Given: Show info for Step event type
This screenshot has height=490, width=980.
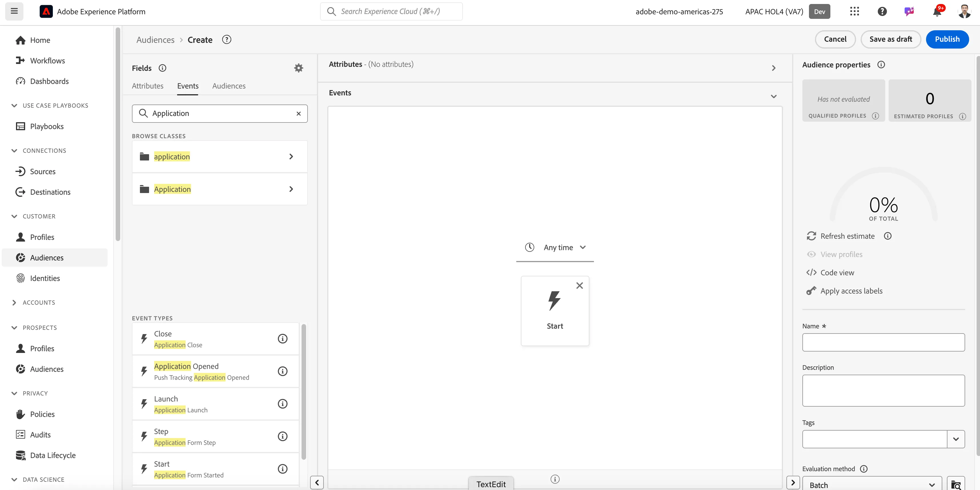Looking at the screenshot, I should (282, 436).
